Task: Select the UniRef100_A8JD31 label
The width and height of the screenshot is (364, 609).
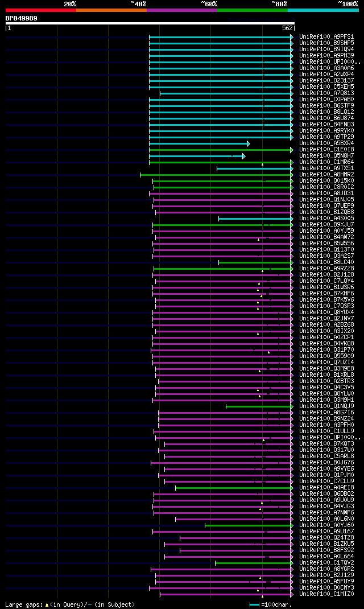Action: pos(326,194)
